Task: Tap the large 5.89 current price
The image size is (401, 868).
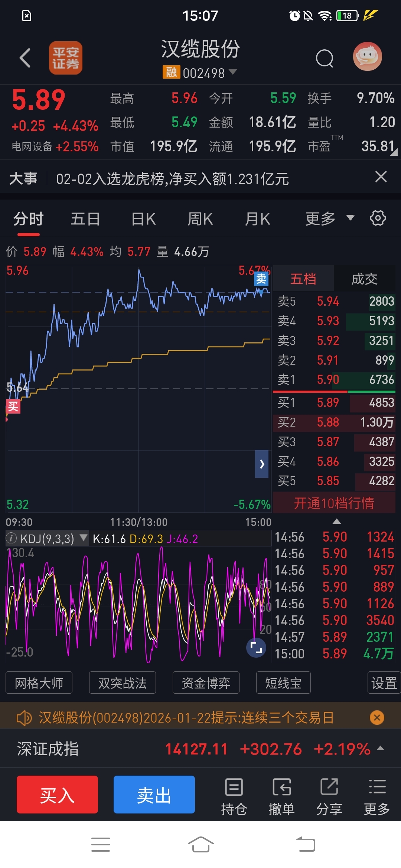Action: coord(39,100)
